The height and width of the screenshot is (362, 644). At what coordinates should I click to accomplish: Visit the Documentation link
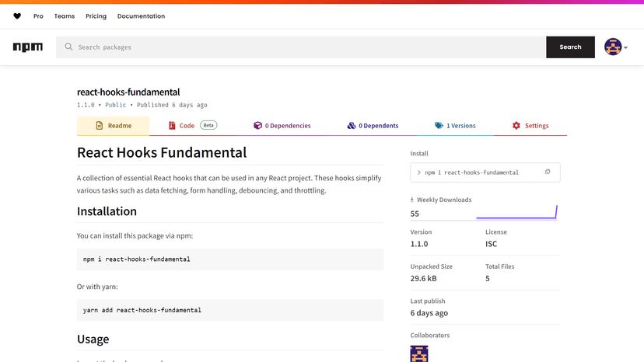coord(141,16)
